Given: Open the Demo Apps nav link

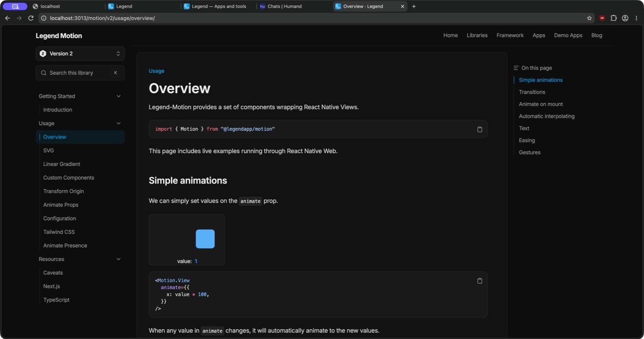Looking at the screenshot, I should click(568, 35).
